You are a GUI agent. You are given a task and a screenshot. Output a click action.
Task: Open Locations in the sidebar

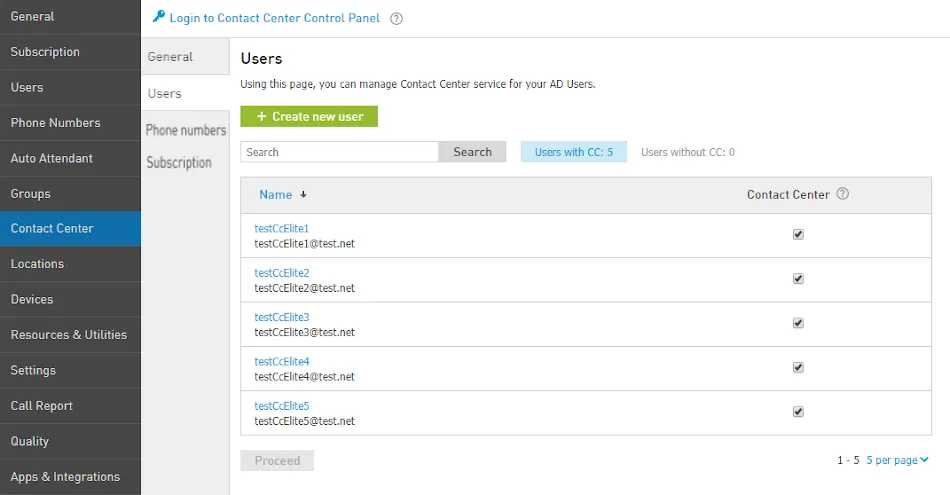(70, 264)
